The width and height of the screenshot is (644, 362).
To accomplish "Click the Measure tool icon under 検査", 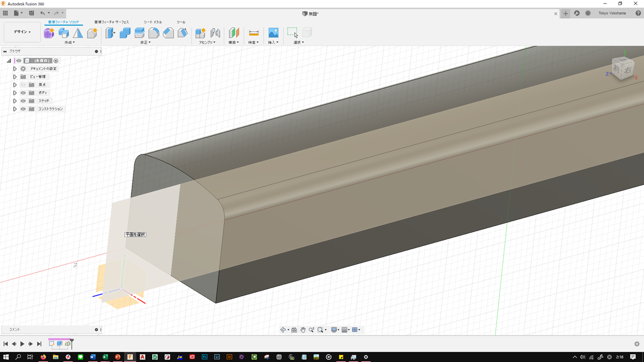I will pyautogui.click(x=254, y=33).
